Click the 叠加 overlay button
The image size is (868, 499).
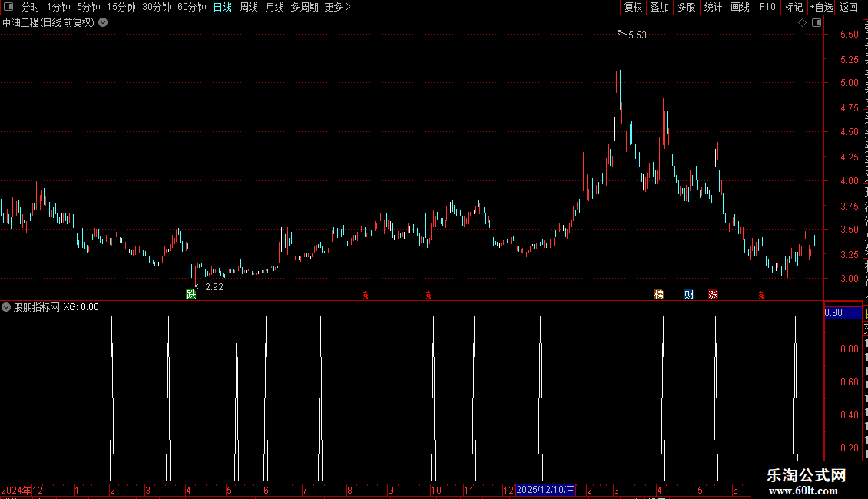pos(659,7)
